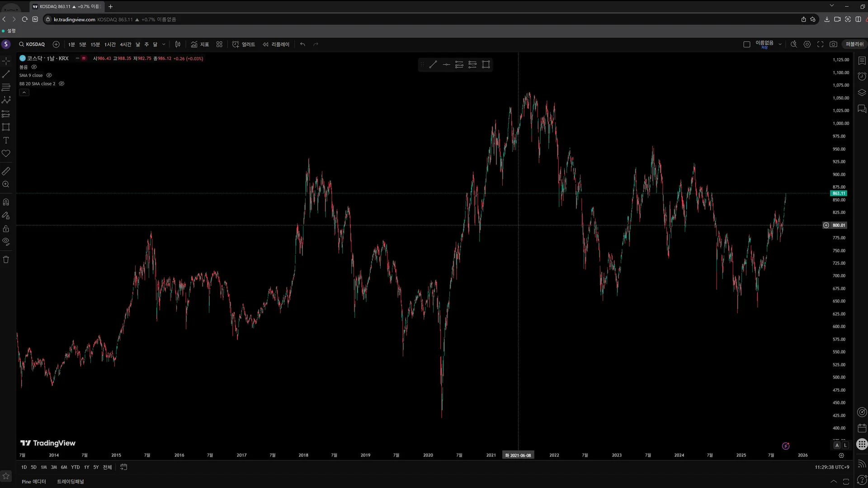Switch to the 1Y date range
Viewport: 868px width, 488px height.
pyautogui.click(x=86, y=467)
